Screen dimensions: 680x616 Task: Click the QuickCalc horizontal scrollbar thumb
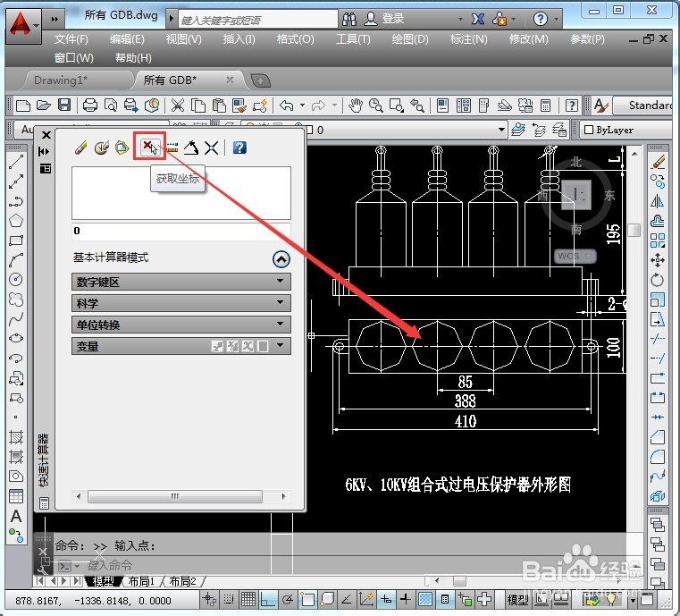(175, 496)
